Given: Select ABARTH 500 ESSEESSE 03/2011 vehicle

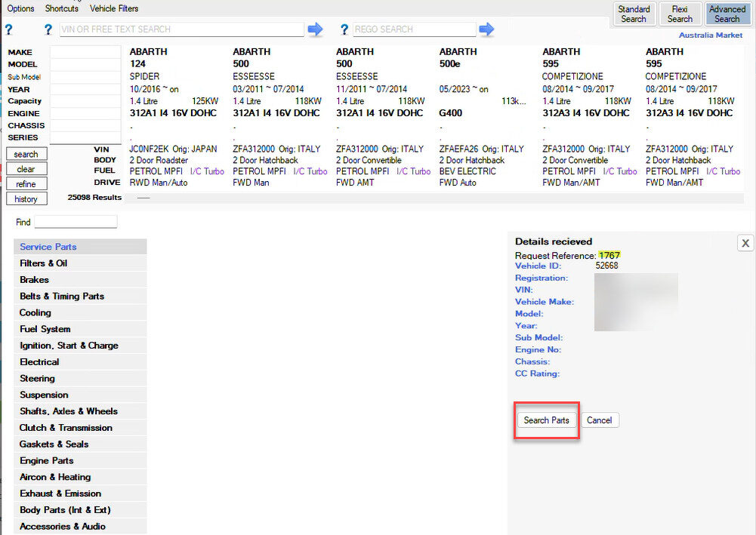Looking at the screenshot, I should (280, 117).
